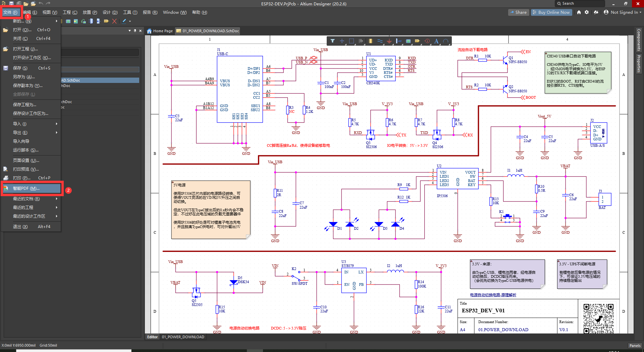
Task: Open preferences via the gear icon
Action: 587,12
